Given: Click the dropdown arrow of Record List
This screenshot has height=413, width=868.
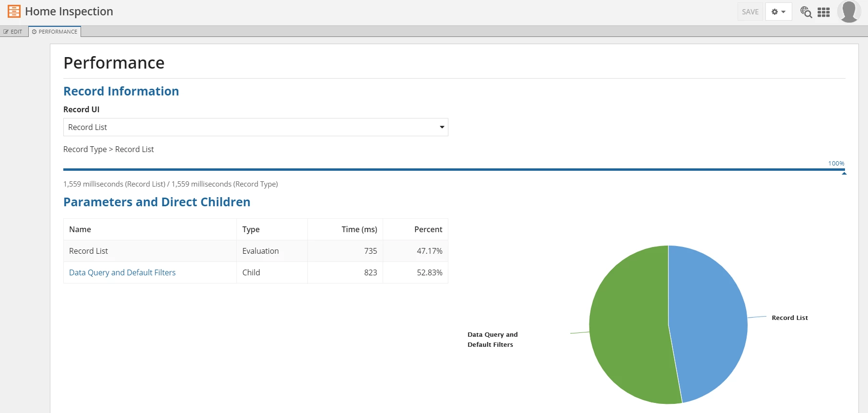Looking at the screenshot, I should [x=442, y=127].
